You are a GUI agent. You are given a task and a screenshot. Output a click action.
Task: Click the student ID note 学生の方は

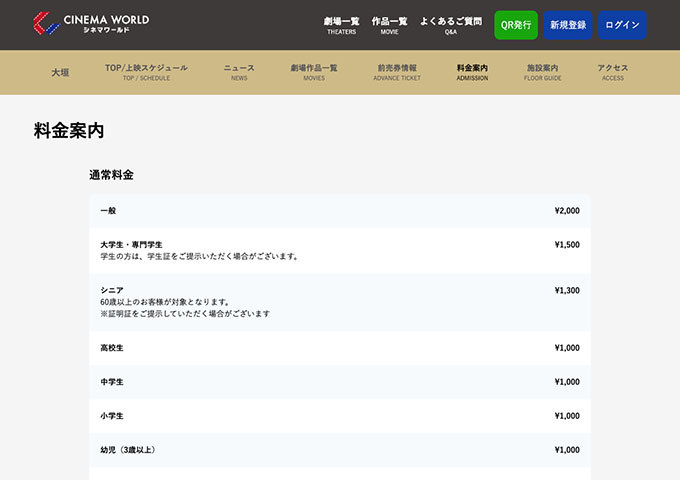click(199, 256)
